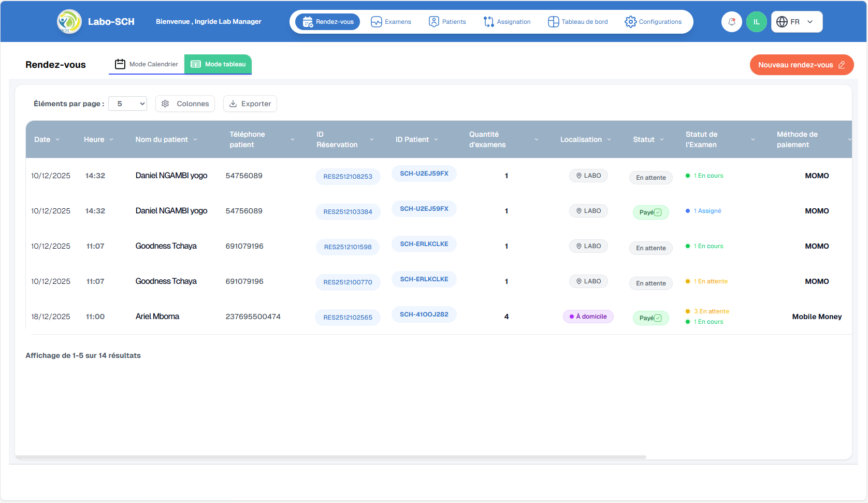The image size is (868, 503).
Task: Click the Labo-SCH logo icon
Action: 69,22
